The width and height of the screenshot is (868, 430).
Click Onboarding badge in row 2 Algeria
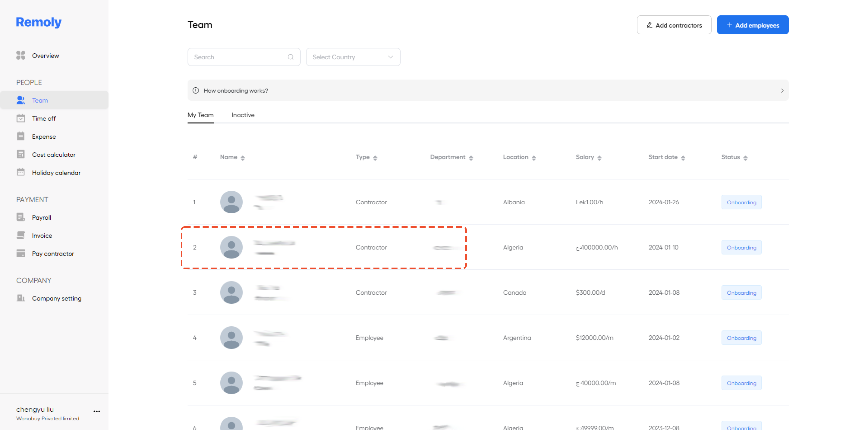coord(741,247)
